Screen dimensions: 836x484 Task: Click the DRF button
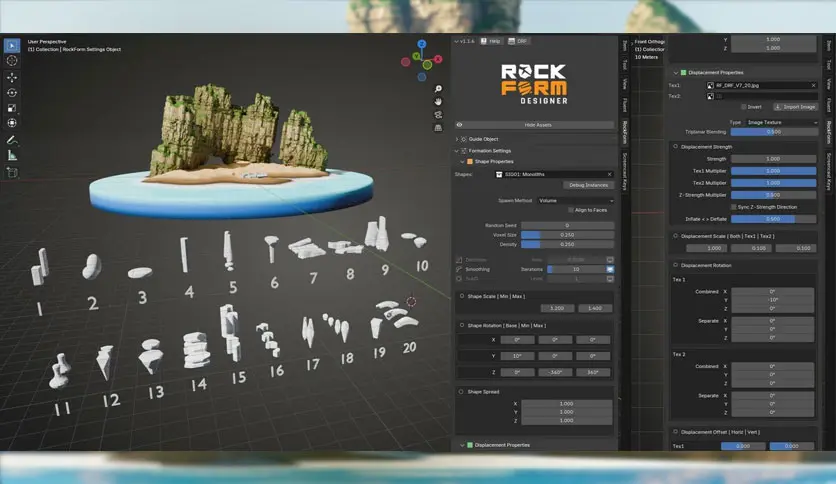(x=518, y=41)
